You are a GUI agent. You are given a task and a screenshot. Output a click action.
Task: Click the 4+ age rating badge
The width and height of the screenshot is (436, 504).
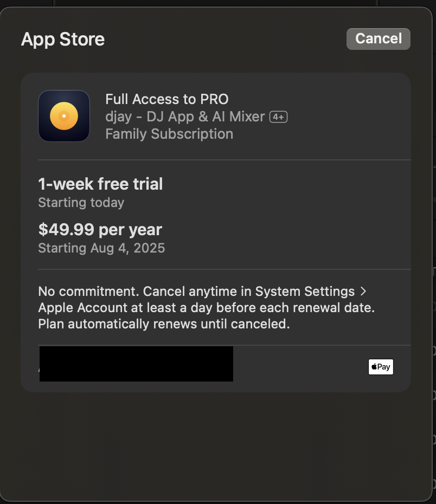tap(278, 117)
